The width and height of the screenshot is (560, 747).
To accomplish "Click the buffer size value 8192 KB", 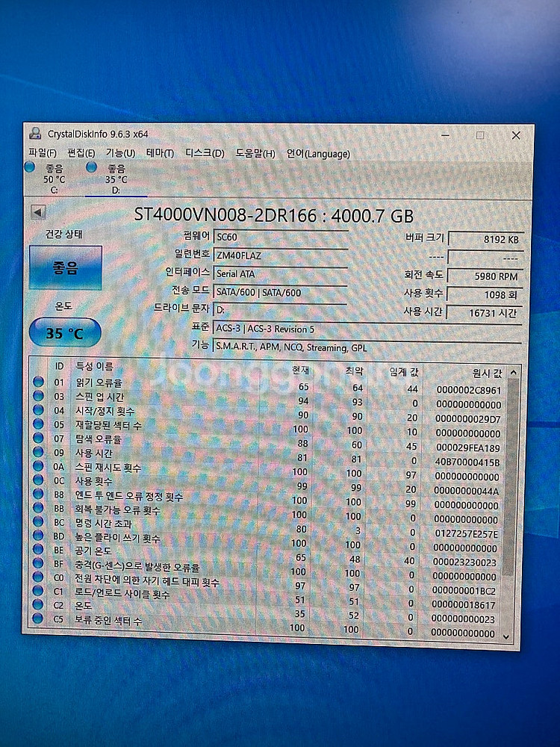I will click(x=486, y=239).
